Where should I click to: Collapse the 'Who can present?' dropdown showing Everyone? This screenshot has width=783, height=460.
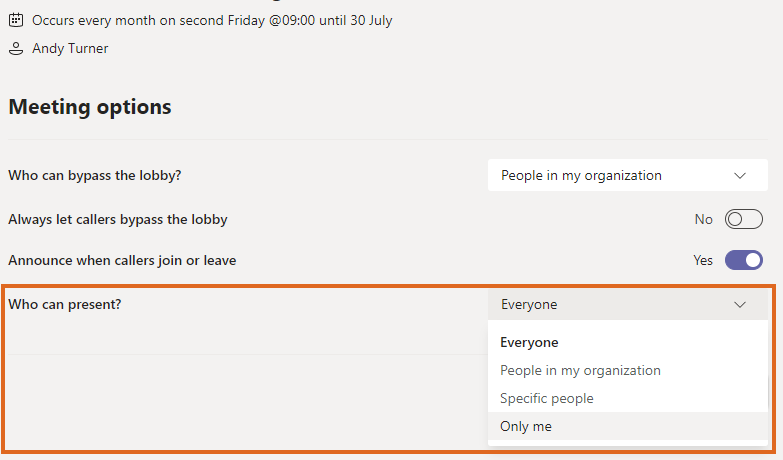tap(627, 304)
